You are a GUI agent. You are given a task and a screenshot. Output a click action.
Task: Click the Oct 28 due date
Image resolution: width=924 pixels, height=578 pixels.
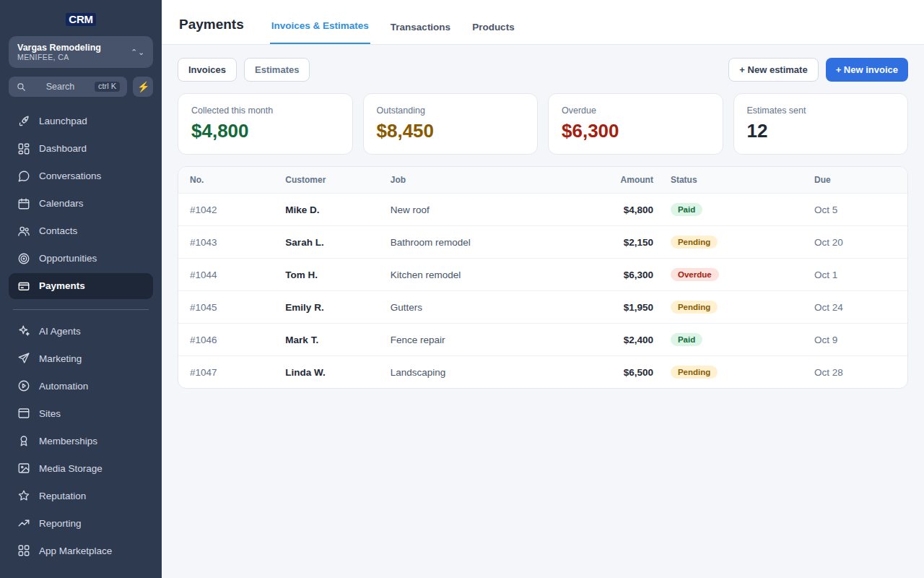[x=829, y=373]
